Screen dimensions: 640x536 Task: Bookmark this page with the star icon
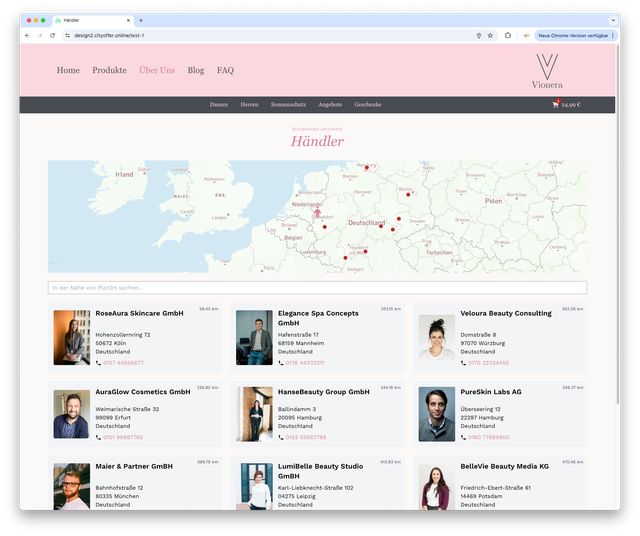(490, 35)
